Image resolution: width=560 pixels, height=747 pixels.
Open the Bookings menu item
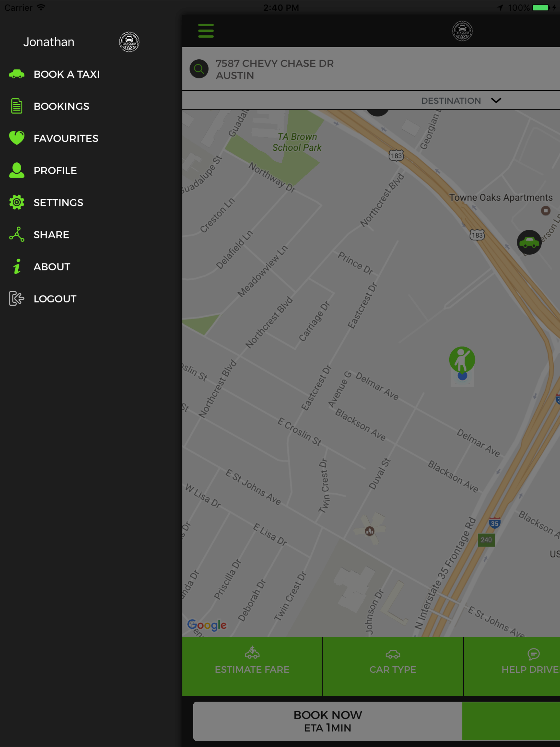tap(62, 106)
